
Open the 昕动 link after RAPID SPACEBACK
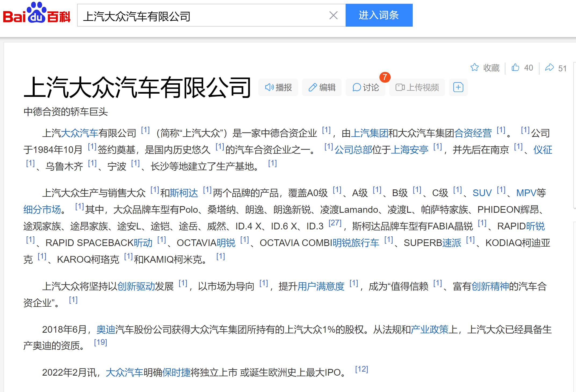pos(143,243)
